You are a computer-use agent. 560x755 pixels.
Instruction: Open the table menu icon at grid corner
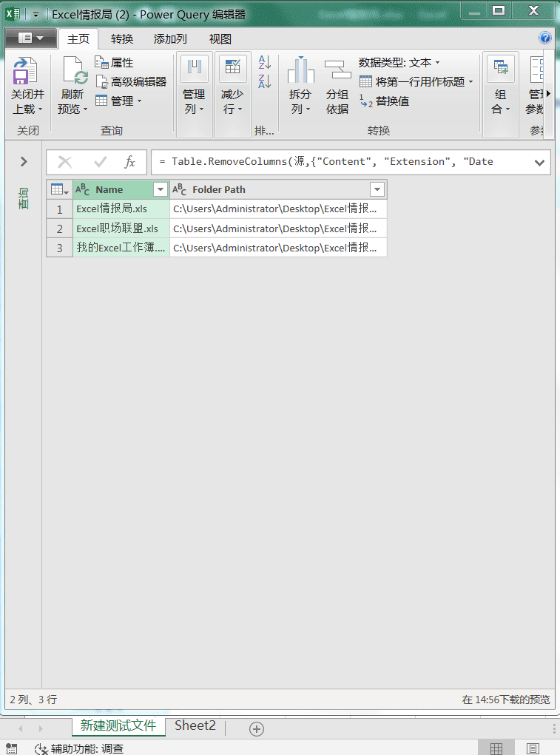(60, 190)
